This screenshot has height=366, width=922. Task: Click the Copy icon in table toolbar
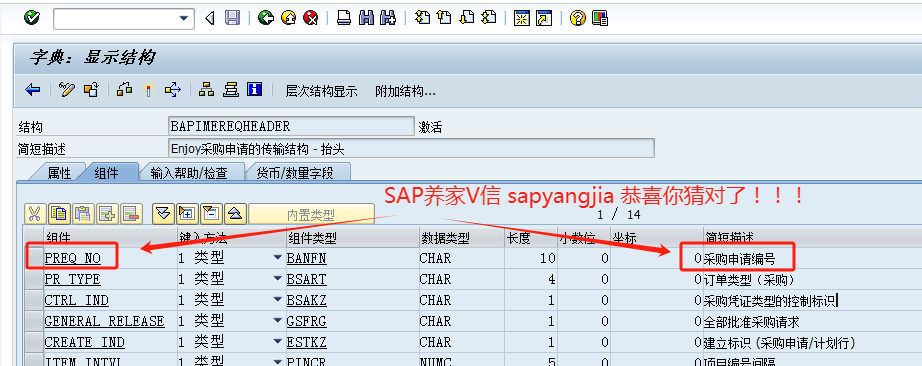[59, 214]
